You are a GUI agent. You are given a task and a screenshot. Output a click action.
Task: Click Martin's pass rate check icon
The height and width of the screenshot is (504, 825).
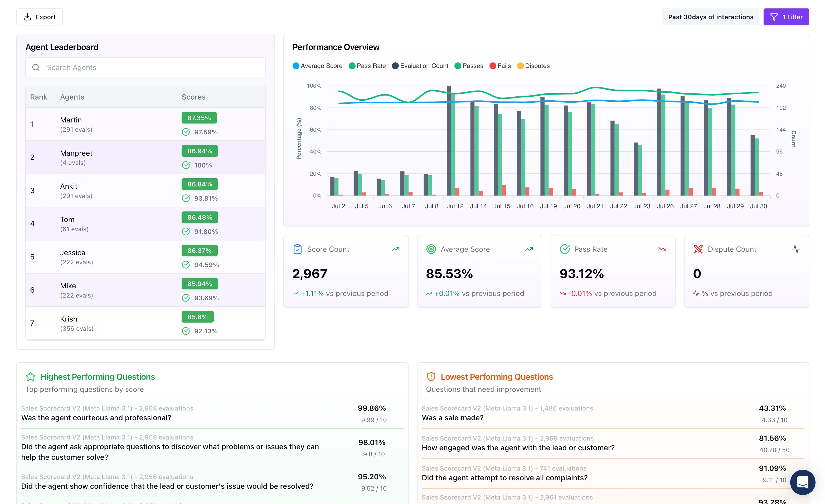[186, 132]
